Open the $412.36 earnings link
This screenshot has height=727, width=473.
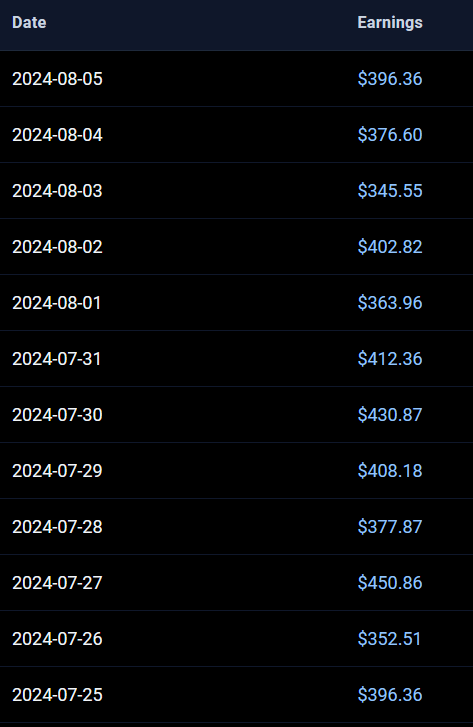tap(390, 359)
